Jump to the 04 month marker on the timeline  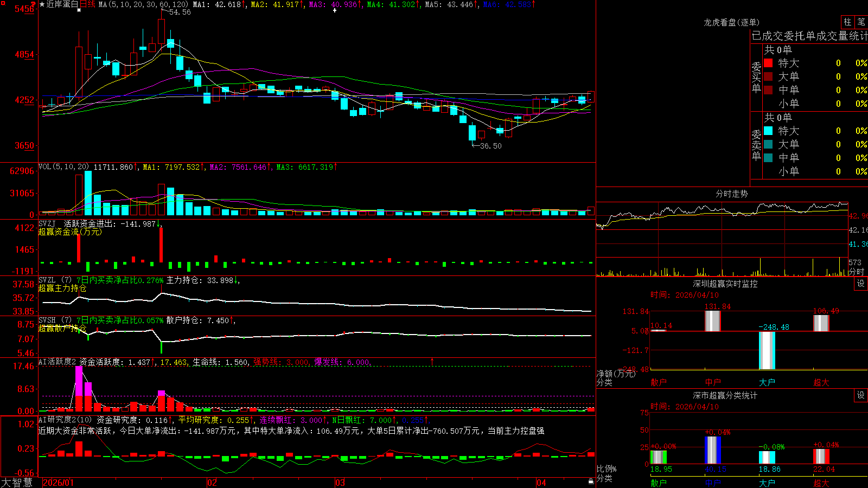pos(541,483)
